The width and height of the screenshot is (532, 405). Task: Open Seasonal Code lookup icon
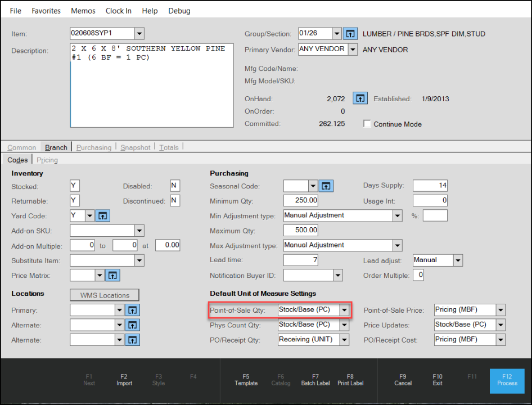[326, 186]
